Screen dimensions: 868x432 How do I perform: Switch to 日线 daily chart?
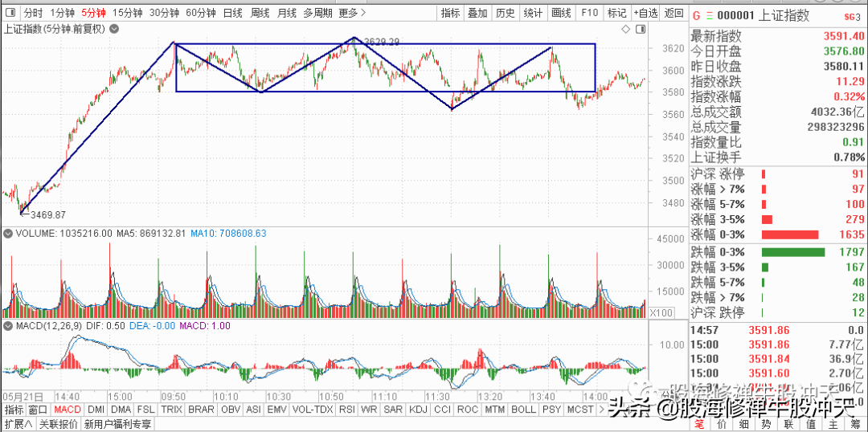coord(232,13)
